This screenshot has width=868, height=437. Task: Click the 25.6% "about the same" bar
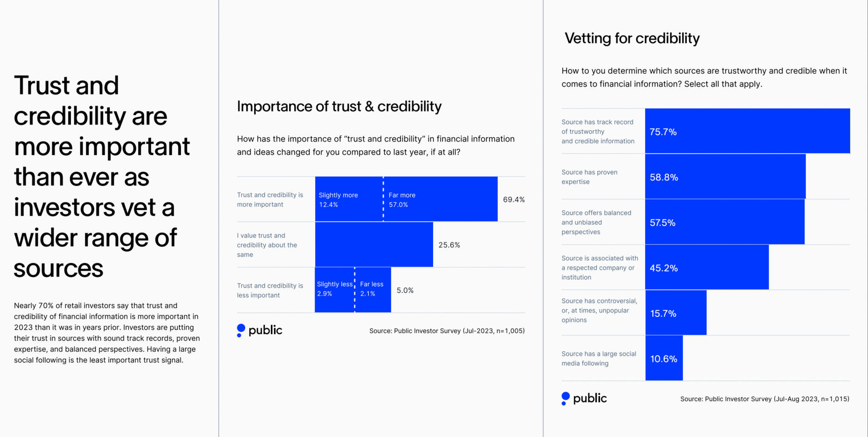tap(374, 244)
